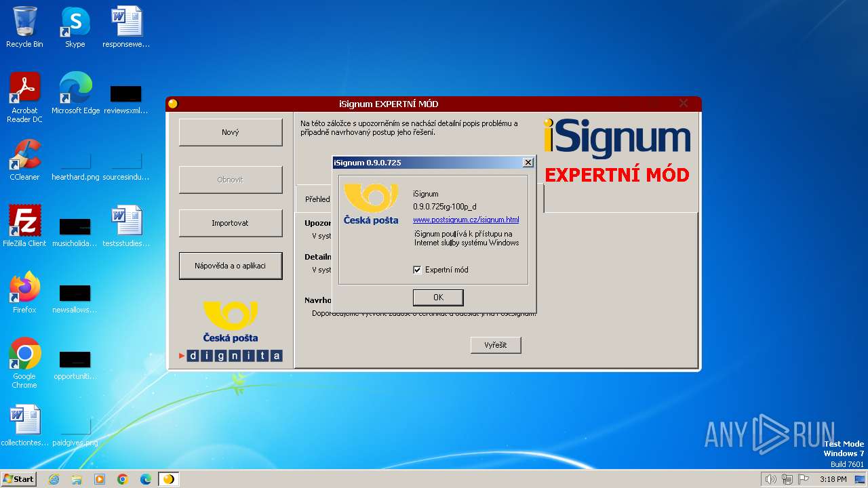This screenshot has width=868, height=488.
Task: Open the Windows Start menu
Action: pos(19,479)
